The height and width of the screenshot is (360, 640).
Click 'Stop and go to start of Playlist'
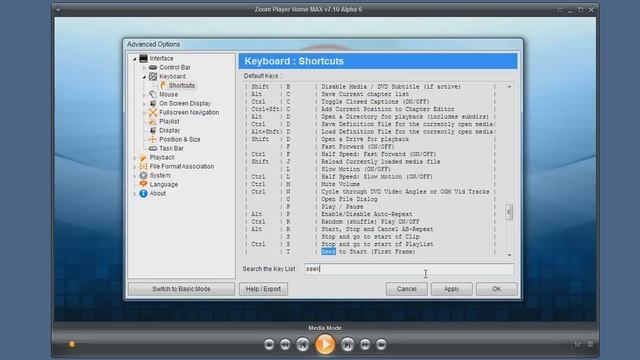click(370, 244)
